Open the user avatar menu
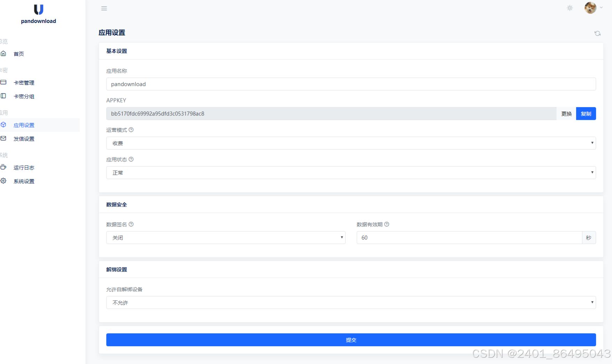The height and width of the screenshot is (364, 612). click(590, 8)
